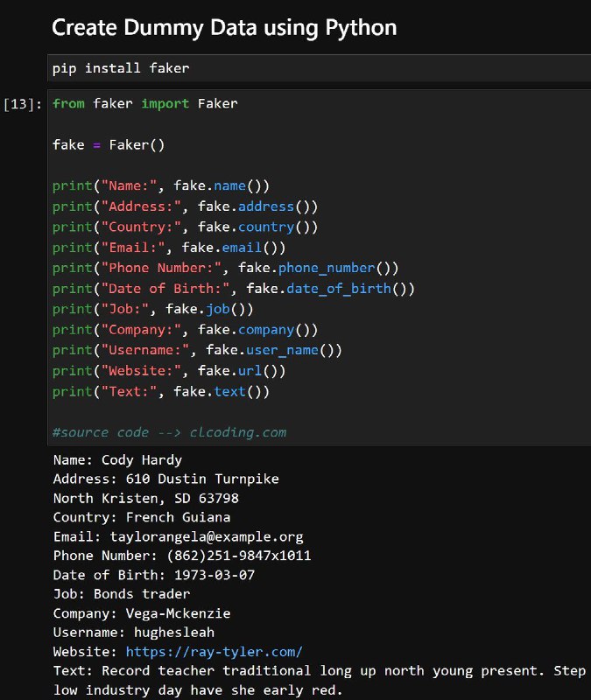Viewport: 591px width, 700px height.
Task: Click the clcoding.com source comment
Action: pos(169,432)
